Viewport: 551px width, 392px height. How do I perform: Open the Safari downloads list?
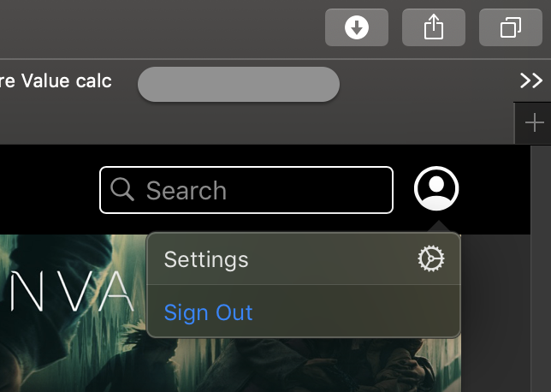356,27
